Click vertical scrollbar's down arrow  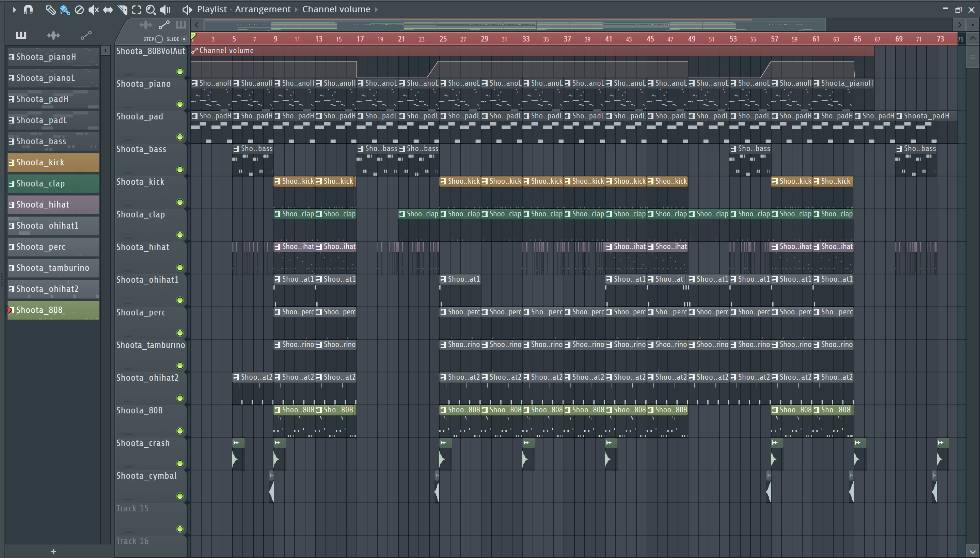tap(972, 552)
